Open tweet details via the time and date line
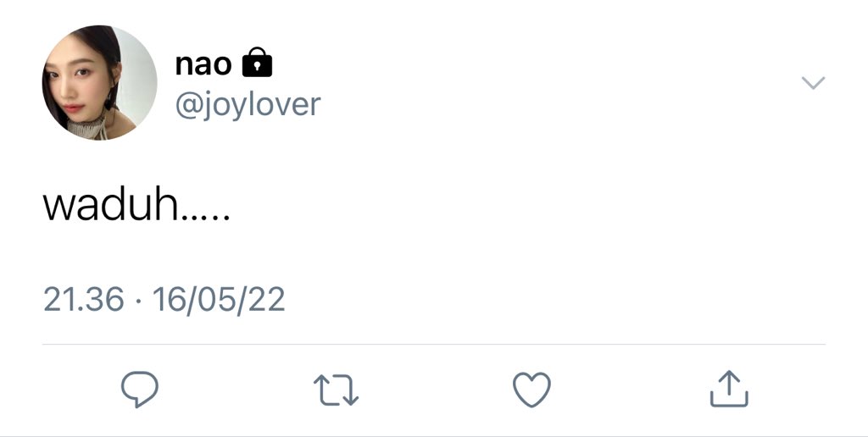The height and width of the screenshot is (437, 868). click(x=164, y=300)
